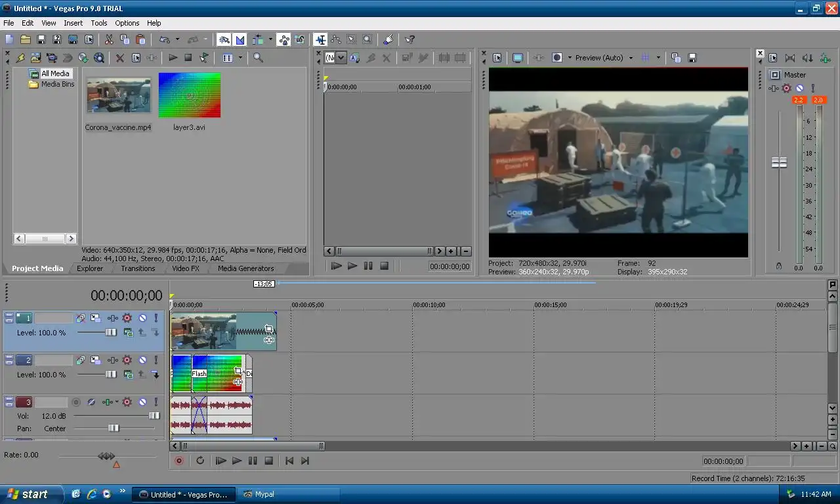Click the Dim Output icon in mixer

(808, 58)
